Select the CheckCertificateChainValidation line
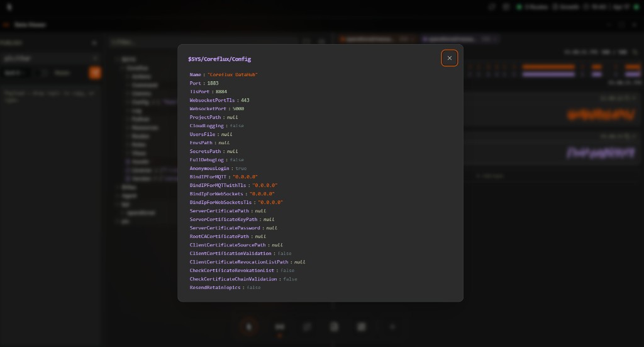This screenshot has width=644, height=347. [243, 279]
